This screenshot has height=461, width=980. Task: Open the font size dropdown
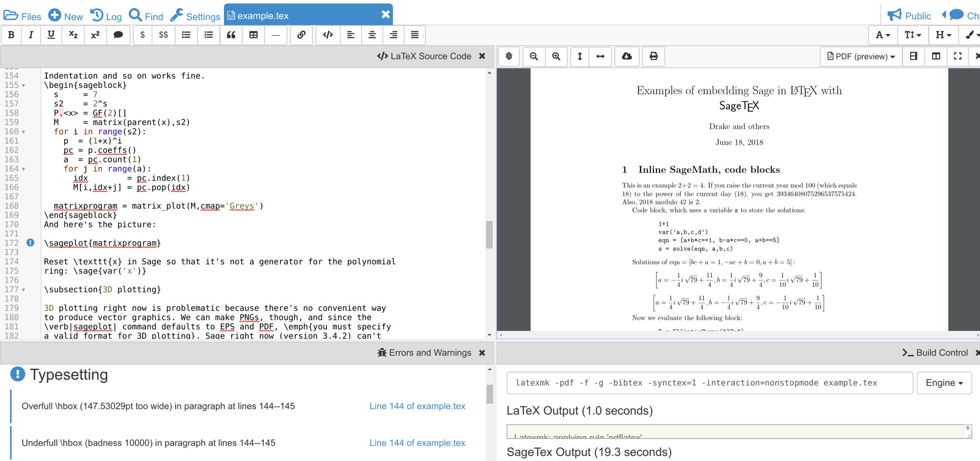(x=913, y=35)
